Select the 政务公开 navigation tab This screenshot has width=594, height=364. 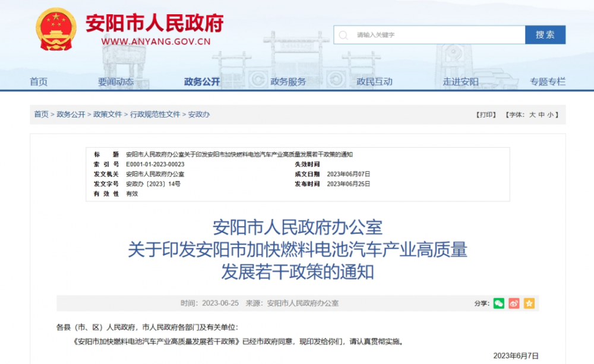click(x=202, y=82)
